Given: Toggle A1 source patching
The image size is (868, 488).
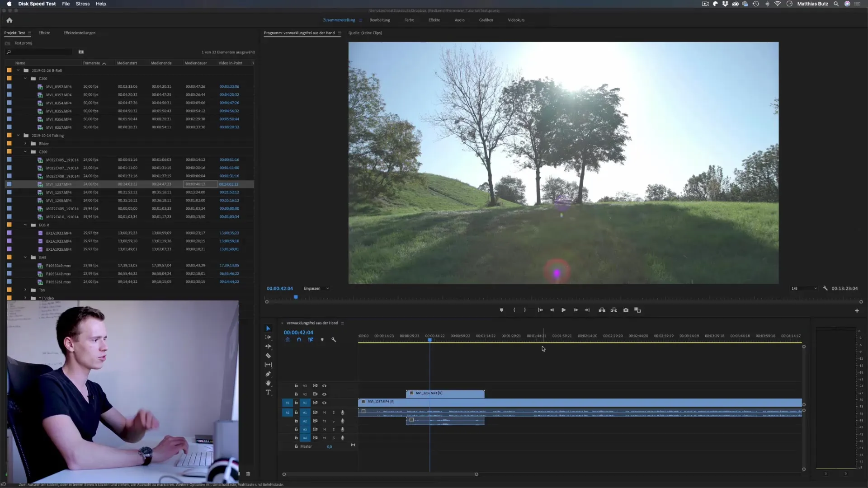Looking at the screenshot, I should (288, 413).
